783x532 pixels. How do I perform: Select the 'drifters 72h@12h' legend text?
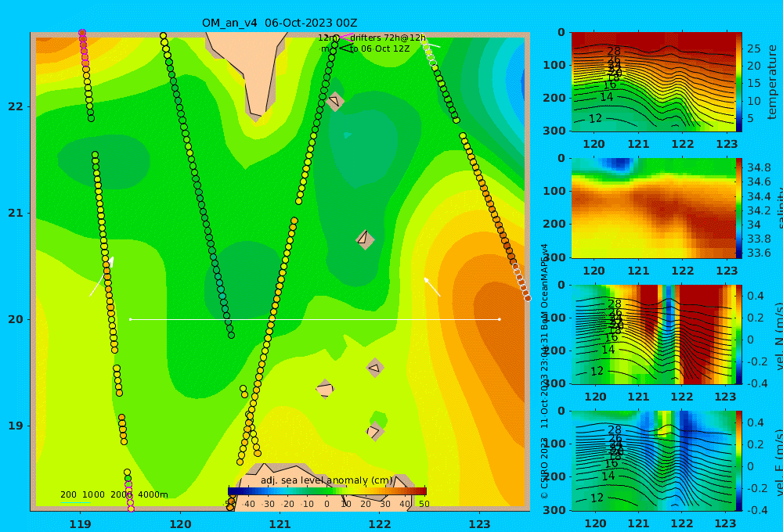click(x=388, y=38)
